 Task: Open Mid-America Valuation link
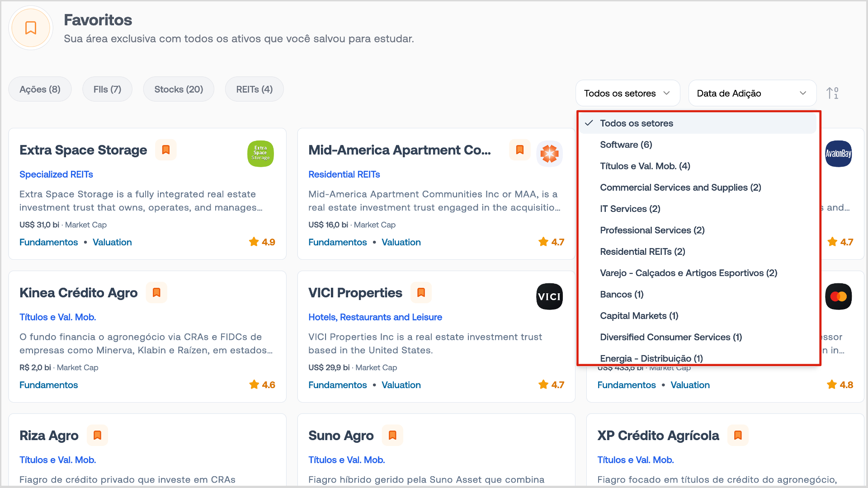(401, 242)
